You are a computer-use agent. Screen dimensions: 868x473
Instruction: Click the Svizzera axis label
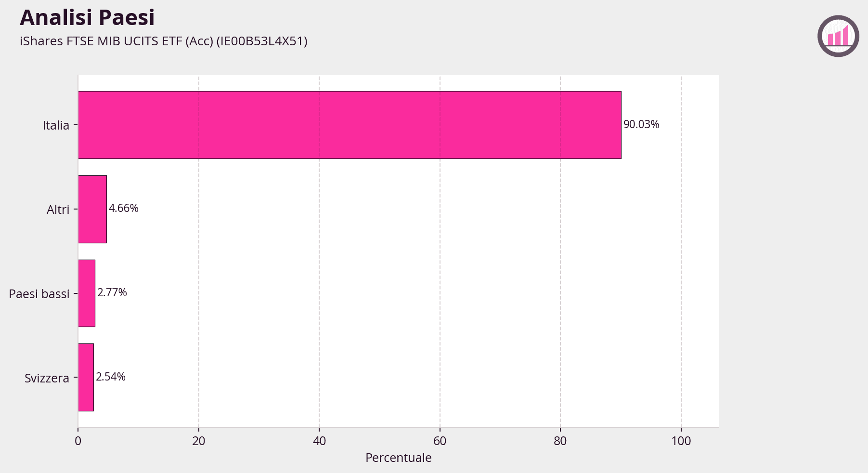47,378
